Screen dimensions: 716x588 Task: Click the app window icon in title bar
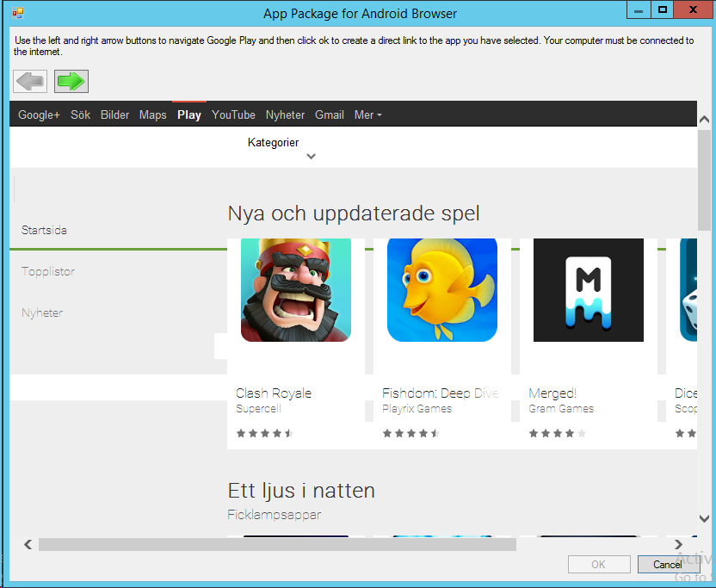click(17, 13)
